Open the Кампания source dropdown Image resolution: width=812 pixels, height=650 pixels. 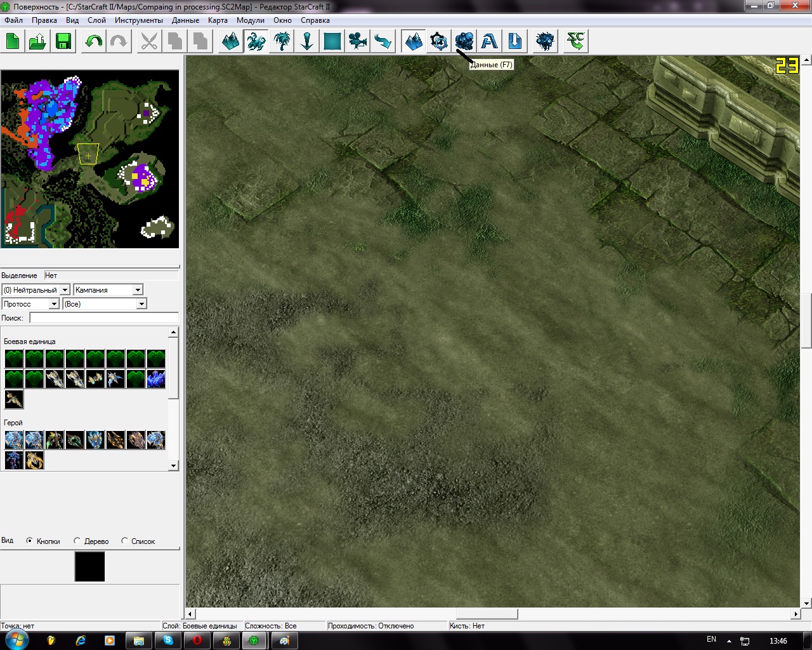[x=108, y=290]
